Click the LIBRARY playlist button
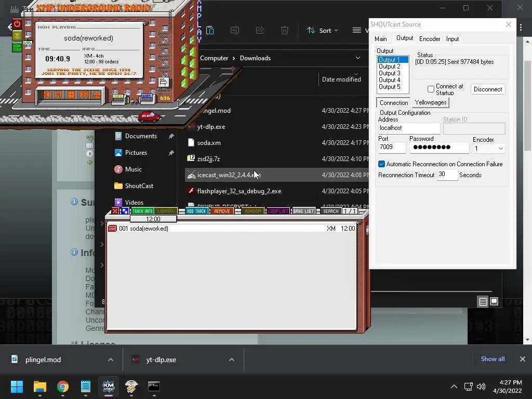The width and height of the screenshot is (532, 399). point(166,211)
